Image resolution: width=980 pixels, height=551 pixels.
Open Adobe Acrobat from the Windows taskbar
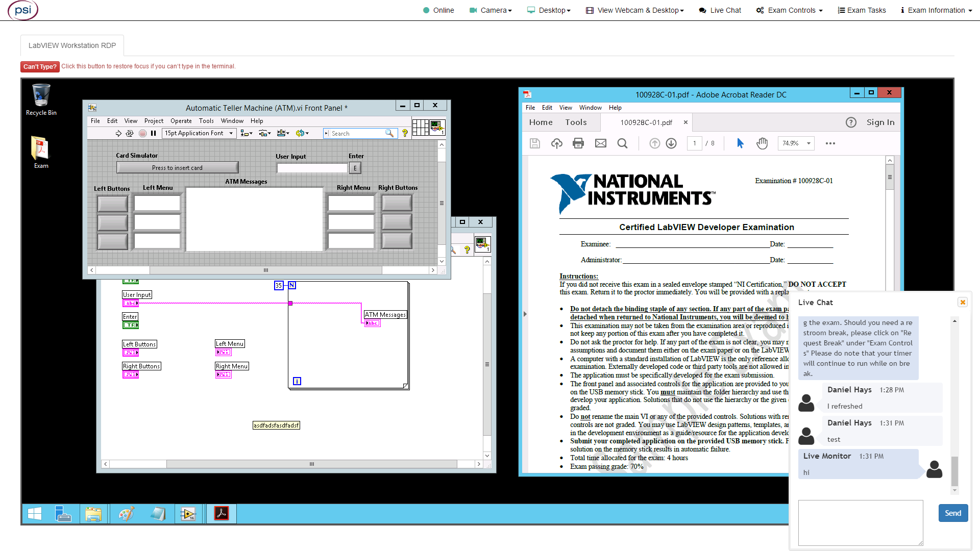tap(221, 514)
